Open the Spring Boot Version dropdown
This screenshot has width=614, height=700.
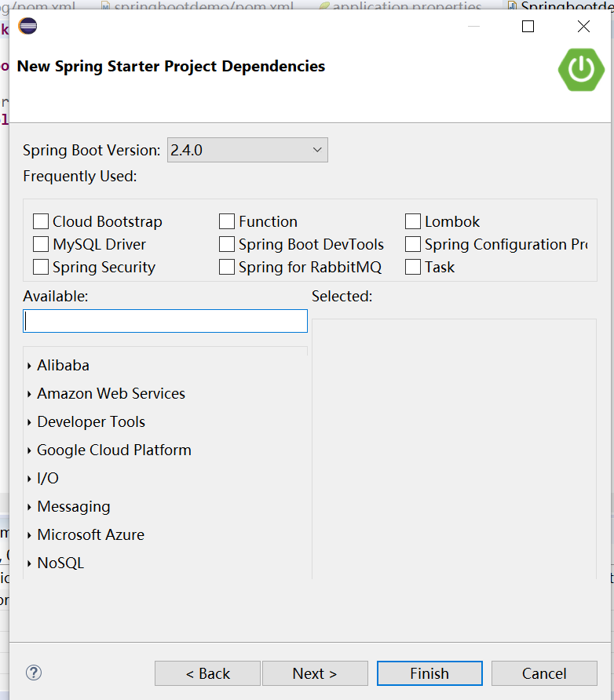[x=316, y=149]
